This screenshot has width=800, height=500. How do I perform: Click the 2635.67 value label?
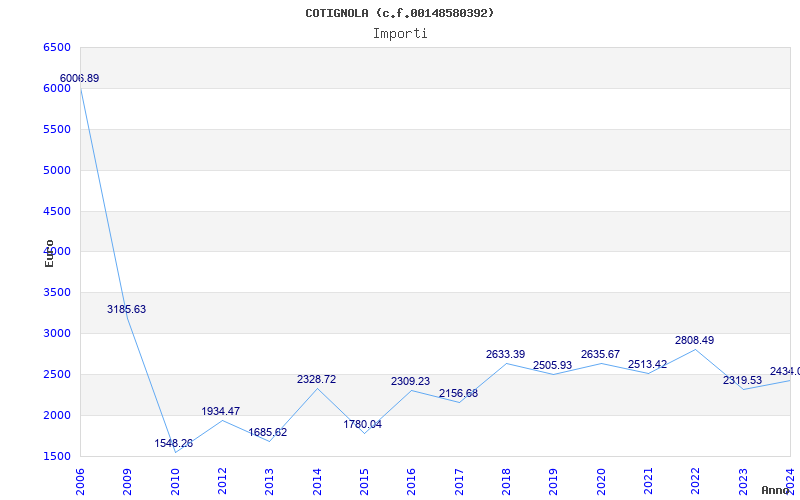point(600,355)
